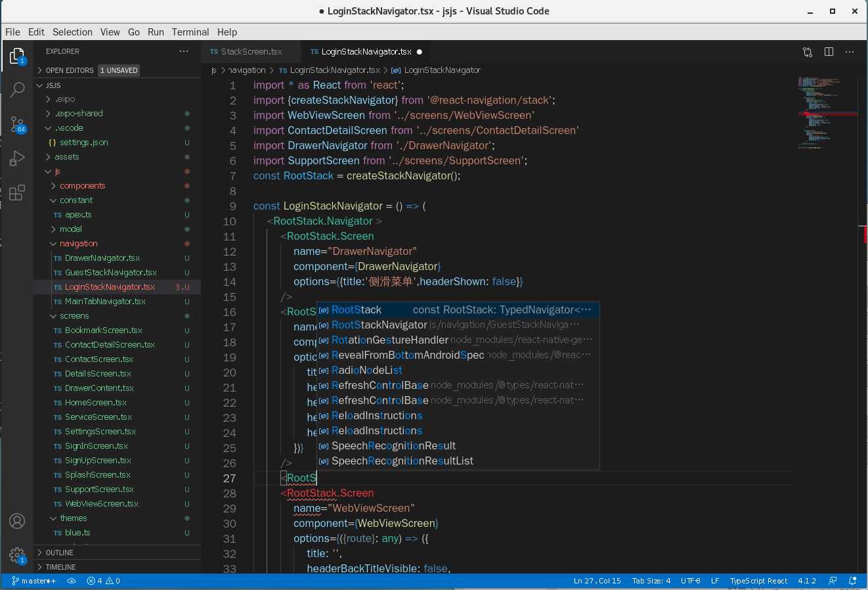Open editor More Actions ellipsis
The width and height of the screenshot is (868, 590).
coord(850,52)
